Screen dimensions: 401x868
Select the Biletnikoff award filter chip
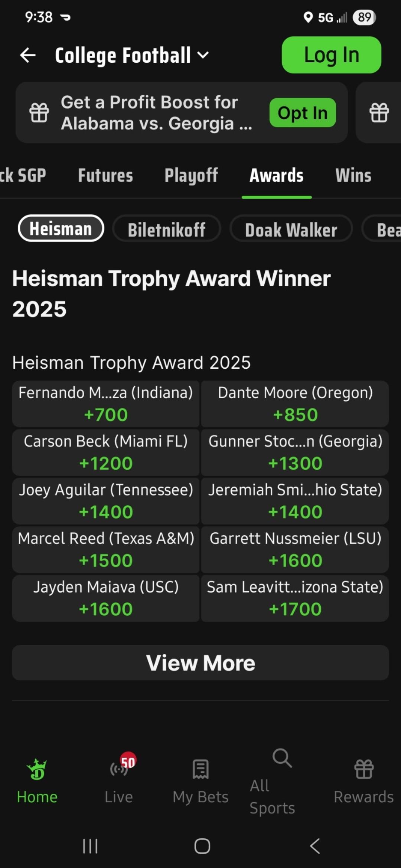coord(167,229)
